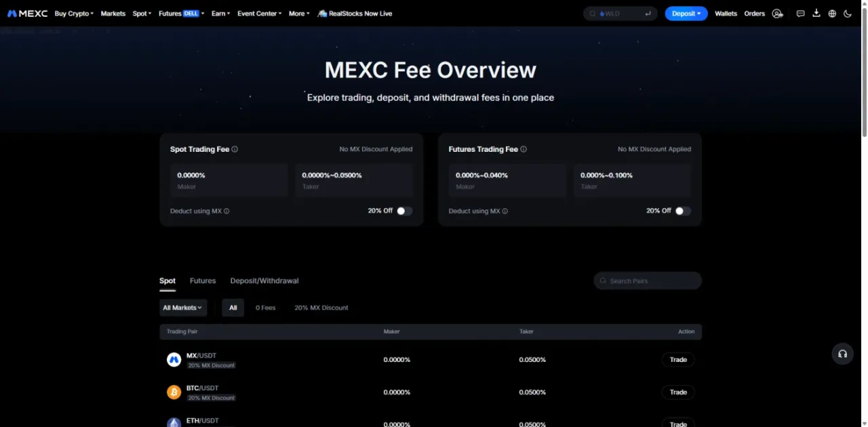Open the user account profile icon
Screen dimensions: 868x427
coord(777,14)
